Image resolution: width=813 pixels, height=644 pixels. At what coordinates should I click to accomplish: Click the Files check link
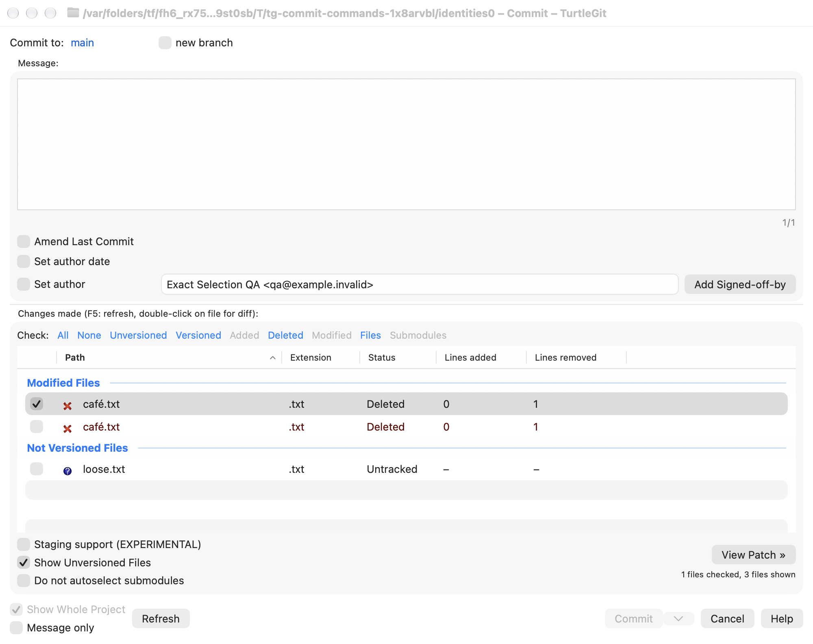[370, 335]
